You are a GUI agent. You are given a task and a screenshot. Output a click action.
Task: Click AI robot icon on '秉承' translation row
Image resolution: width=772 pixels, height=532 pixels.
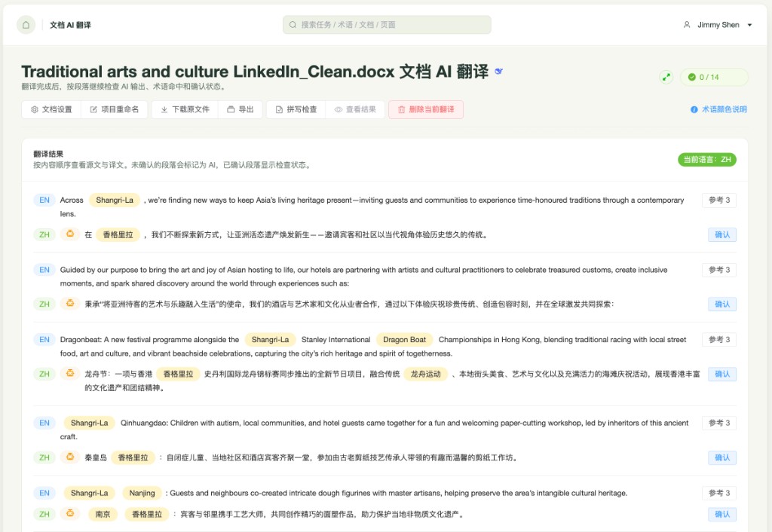[x=70, y=303]
